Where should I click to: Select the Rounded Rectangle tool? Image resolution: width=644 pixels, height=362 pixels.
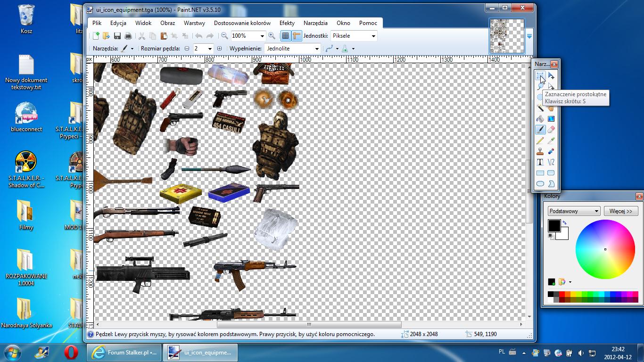551,173
